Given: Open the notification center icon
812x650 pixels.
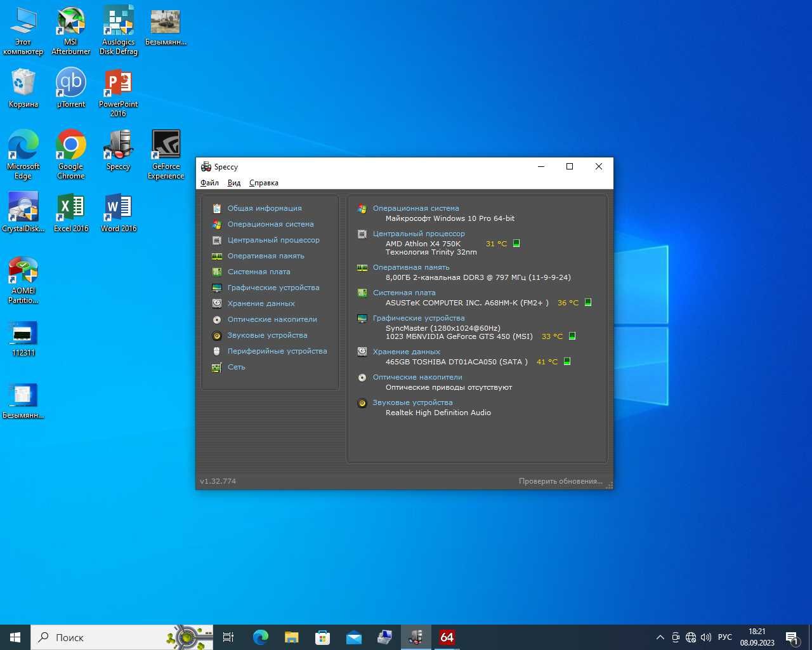Looking at the screenshot, I should [x=792, y=637].
